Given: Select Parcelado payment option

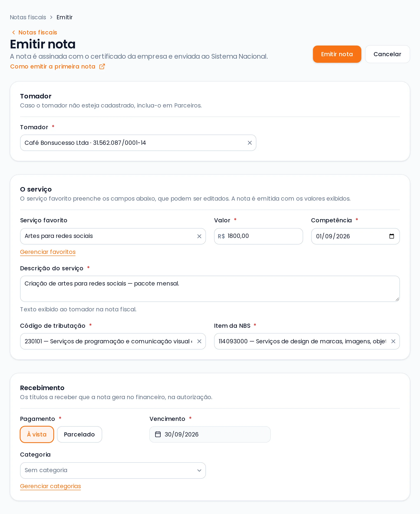Looking at the screenshot, I should pos(79,434).
